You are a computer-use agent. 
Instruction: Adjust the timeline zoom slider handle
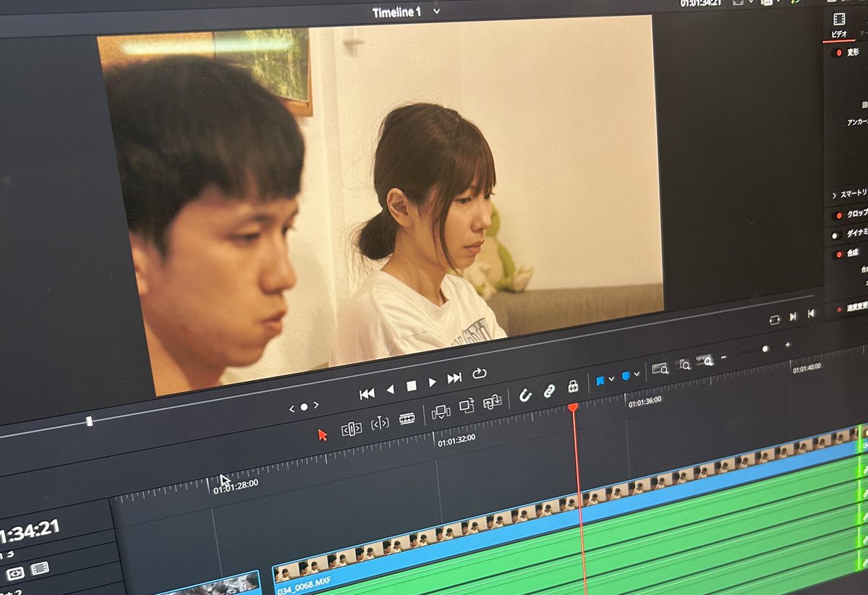point(765,348)
